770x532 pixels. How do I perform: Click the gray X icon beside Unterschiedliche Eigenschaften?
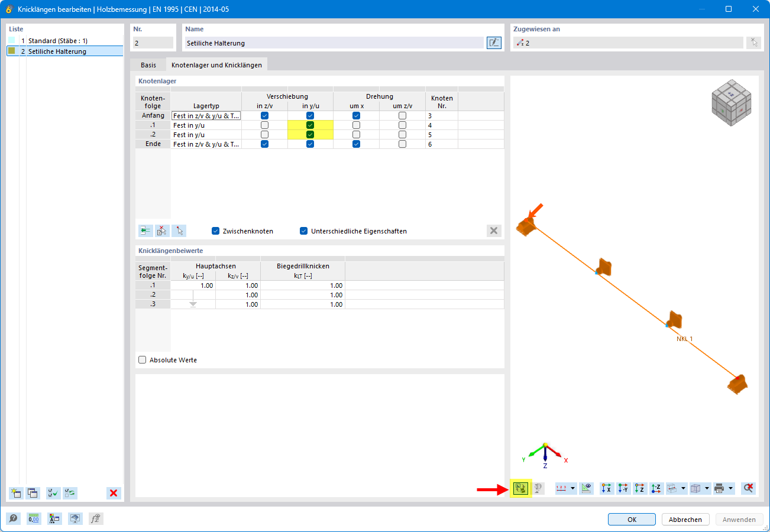tap(494, 231)
